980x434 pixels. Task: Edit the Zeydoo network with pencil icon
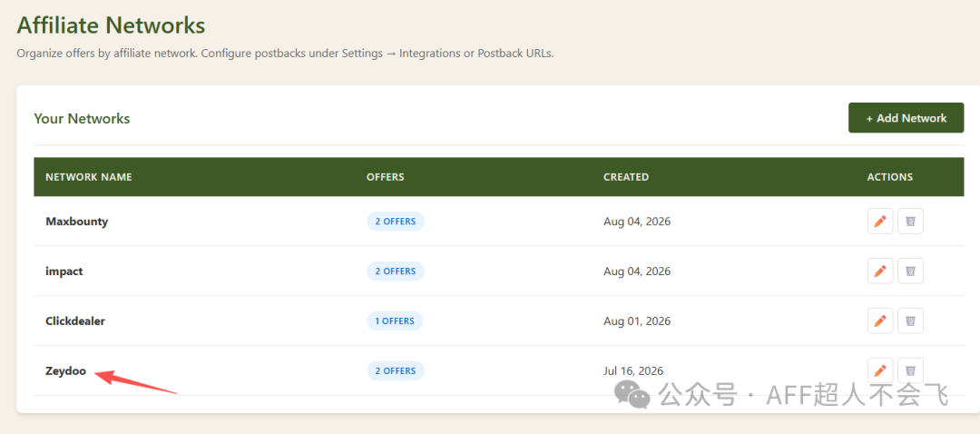pyautogui.click(x=880, y=370)
